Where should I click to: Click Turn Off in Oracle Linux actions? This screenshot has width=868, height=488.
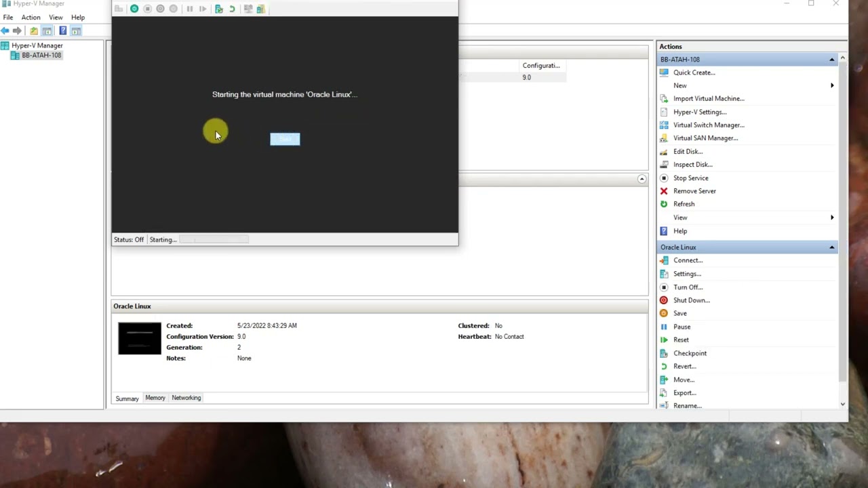point(688,287)
